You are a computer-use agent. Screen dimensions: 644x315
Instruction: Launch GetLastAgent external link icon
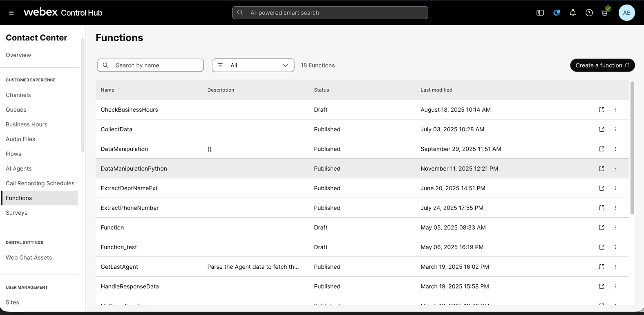[x=602, y=267]
